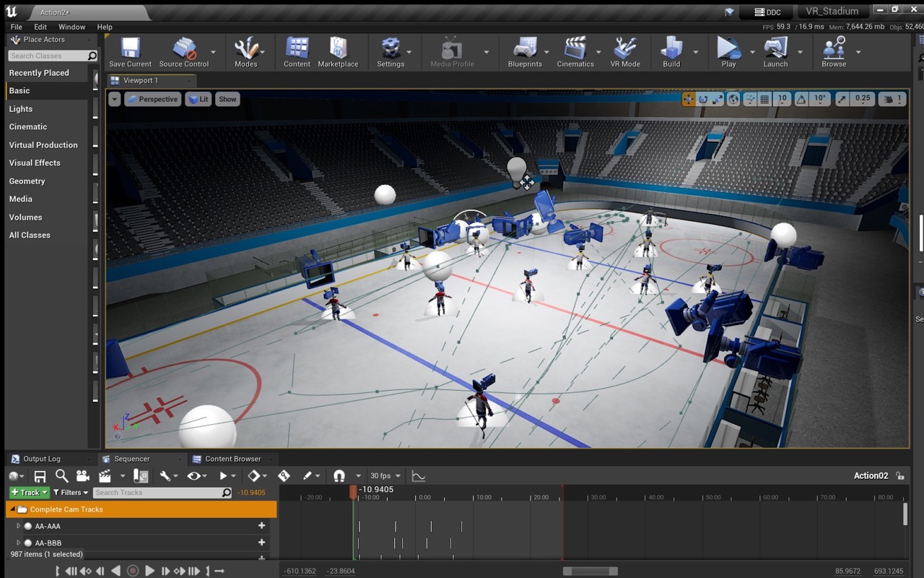Screen dimensions: 924x578
Task: Open the 30 fps frame rate dropdown
Action: pos(385,476)
